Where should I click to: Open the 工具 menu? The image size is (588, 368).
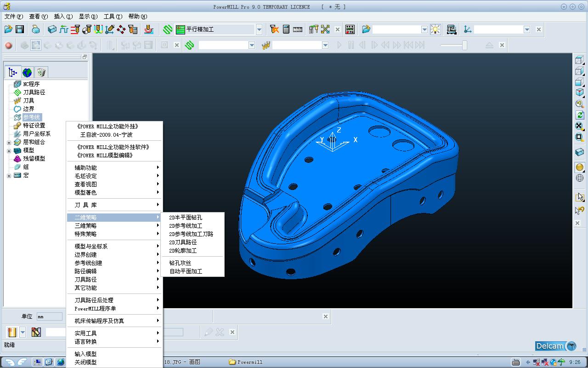click(x=113, y=17)
